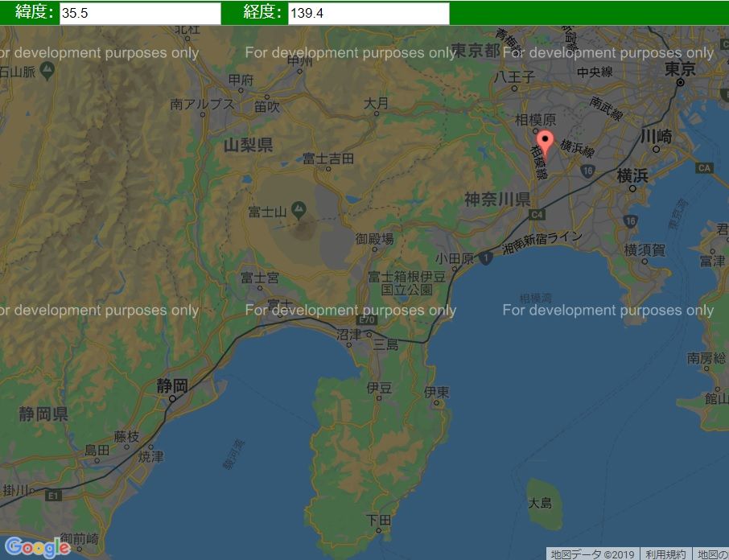Click the 伊豆 city label
Screen dimensions: 729x560
[x=379, y=387]
